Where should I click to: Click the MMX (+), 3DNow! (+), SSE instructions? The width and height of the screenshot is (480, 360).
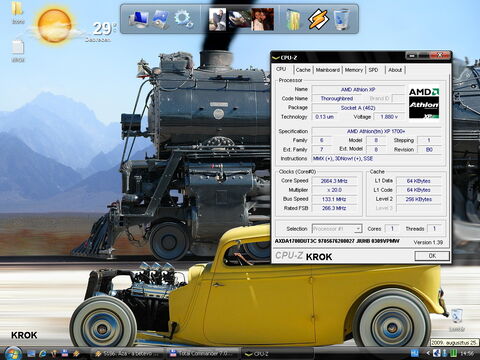point(376,158)
